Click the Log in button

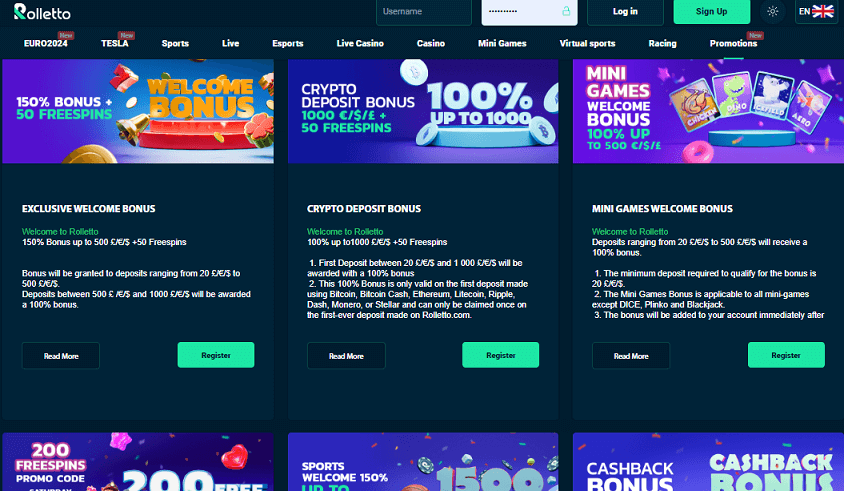click(625, 11)
